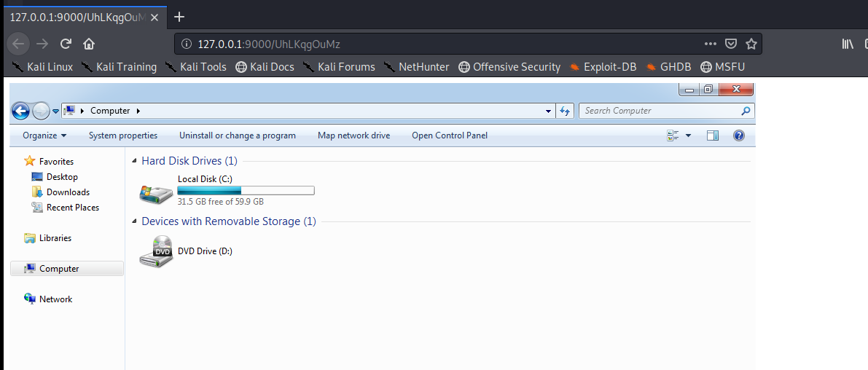The width and height of the screenshot is (868, 370).
Task: Open a new browser tab
Action: 179,17
